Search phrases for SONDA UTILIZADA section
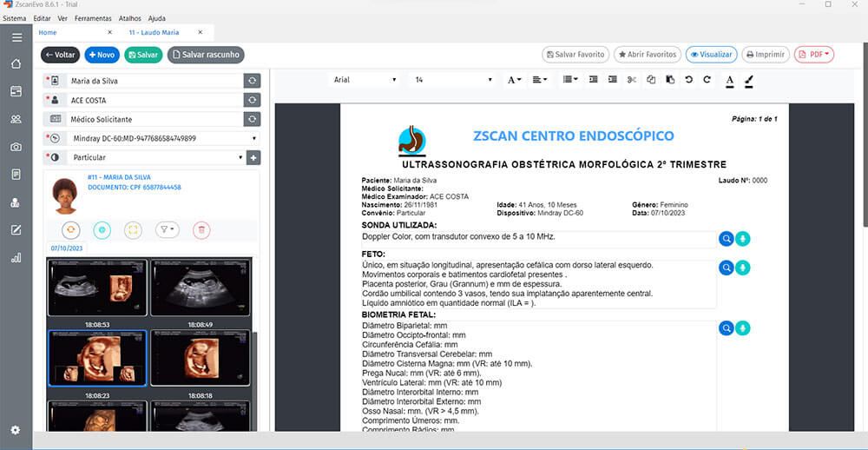868x450 pixels. pos(727,239)
